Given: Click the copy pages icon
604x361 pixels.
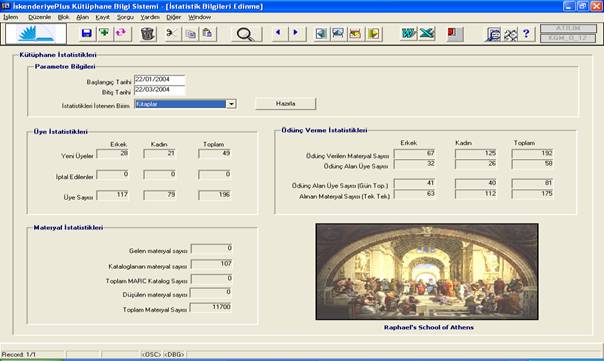Looking at the screenshot, I should point(190,34).
